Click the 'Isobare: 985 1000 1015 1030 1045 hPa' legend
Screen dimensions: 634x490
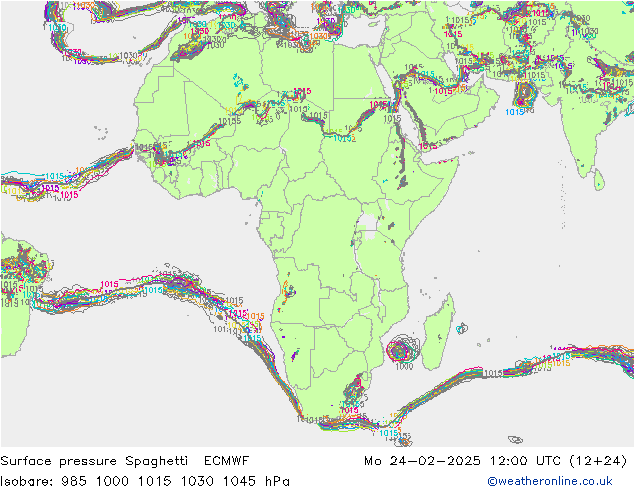point(145,481)
